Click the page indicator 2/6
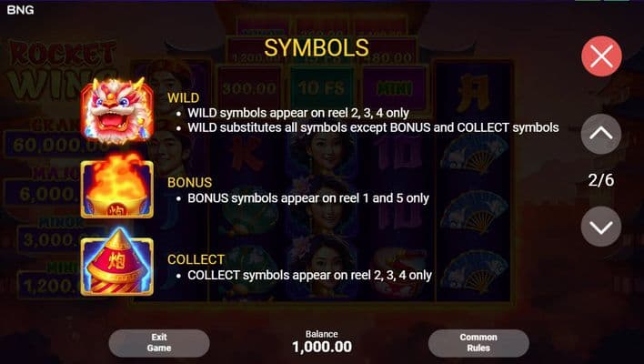Image resolution: width=644 pixels, height=364 pixels. click(x=601, y=180)
